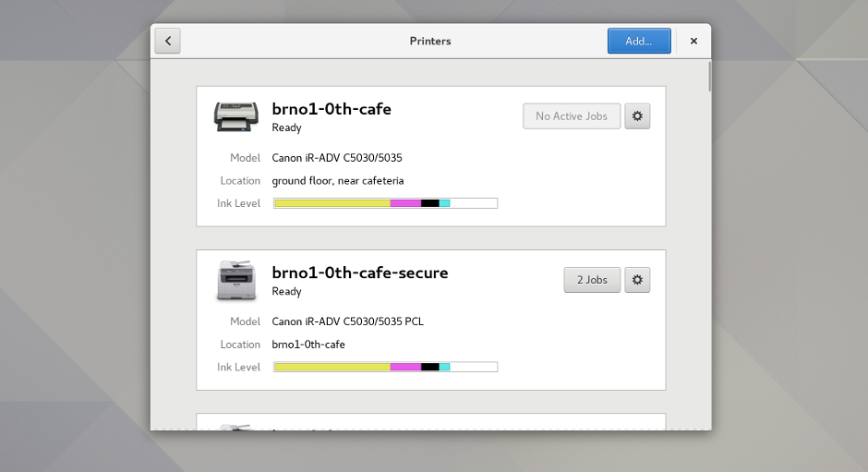Click black ink segment of brno1-0th-cafe
Image resolution: width=868 pixels, height=472 pixels.
click(429, 203)
